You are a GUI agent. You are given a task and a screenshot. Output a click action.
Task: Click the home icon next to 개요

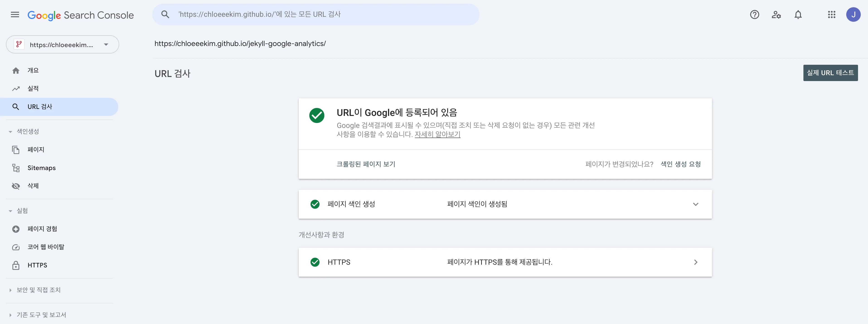[x=16, y=70]
